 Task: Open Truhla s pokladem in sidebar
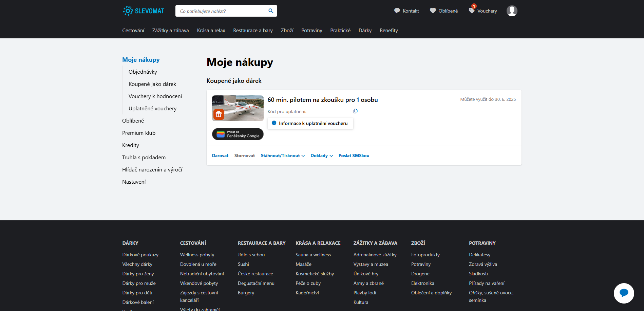[144, 158]
